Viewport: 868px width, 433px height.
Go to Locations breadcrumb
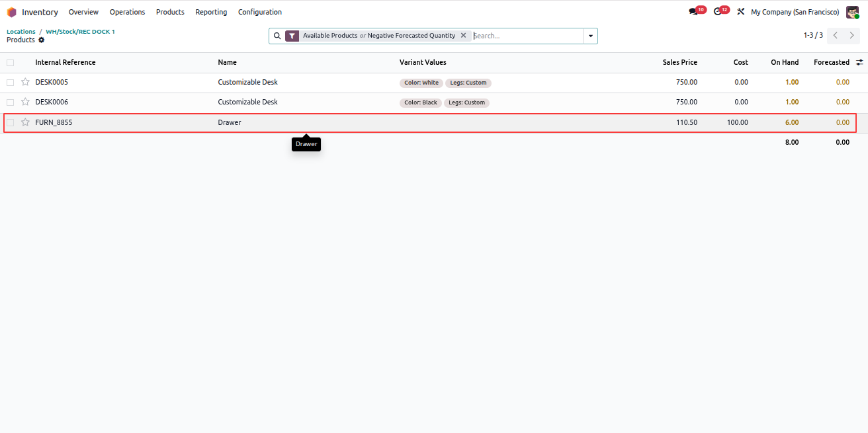pos(21,32)
